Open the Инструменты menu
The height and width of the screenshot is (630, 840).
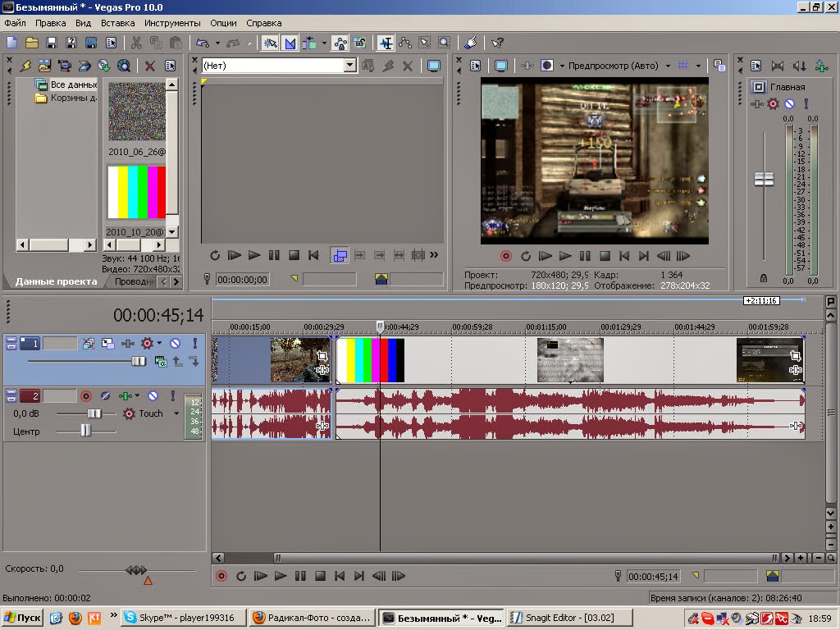click(171, 23)
